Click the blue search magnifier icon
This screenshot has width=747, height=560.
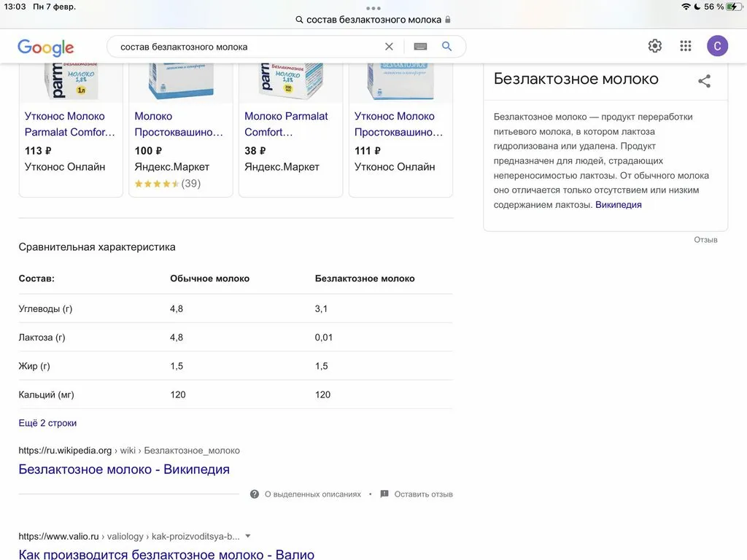pos(447,47)
